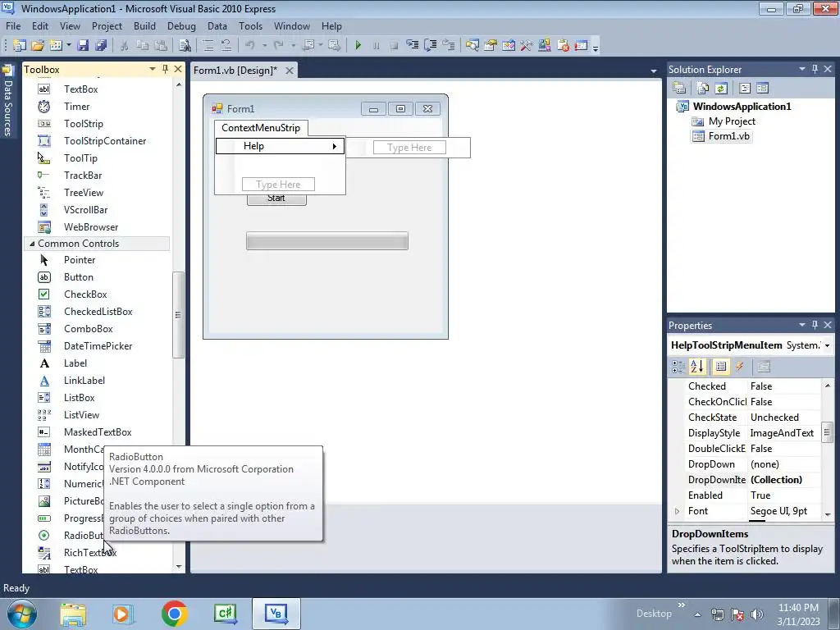Open the Project menu
Image resolution: width=840 pixels, height=630 pixels.
coord(107,26)
